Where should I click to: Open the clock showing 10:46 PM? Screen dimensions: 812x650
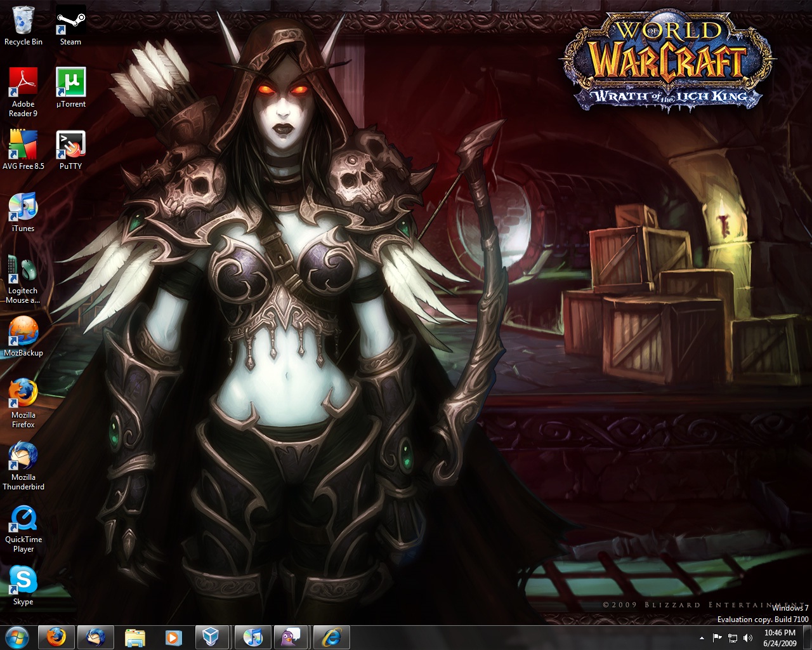780,638
